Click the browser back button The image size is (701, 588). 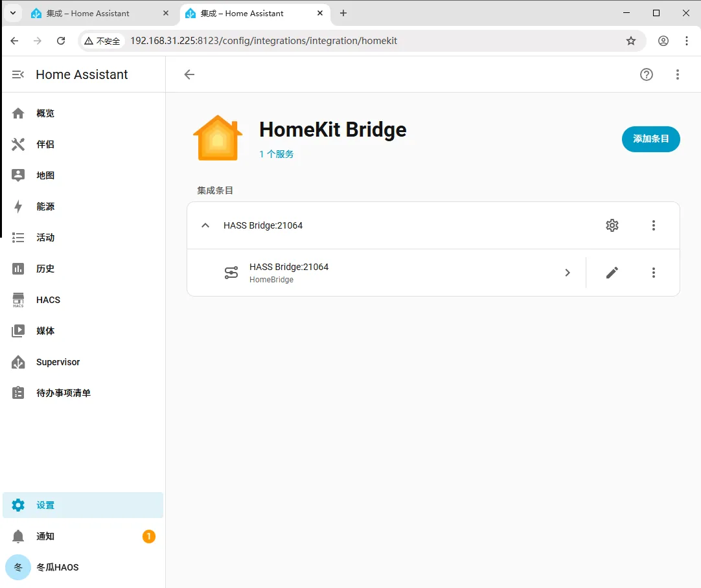click(x=15, y=41)
